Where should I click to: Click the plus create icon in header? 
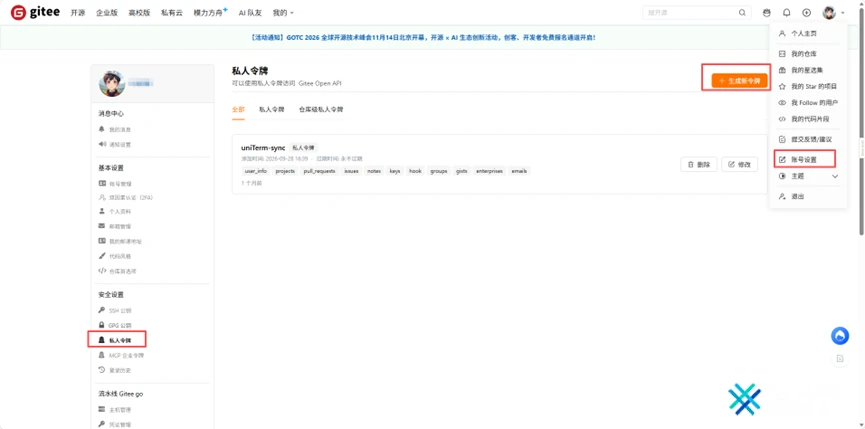click(x=807, y=13)
